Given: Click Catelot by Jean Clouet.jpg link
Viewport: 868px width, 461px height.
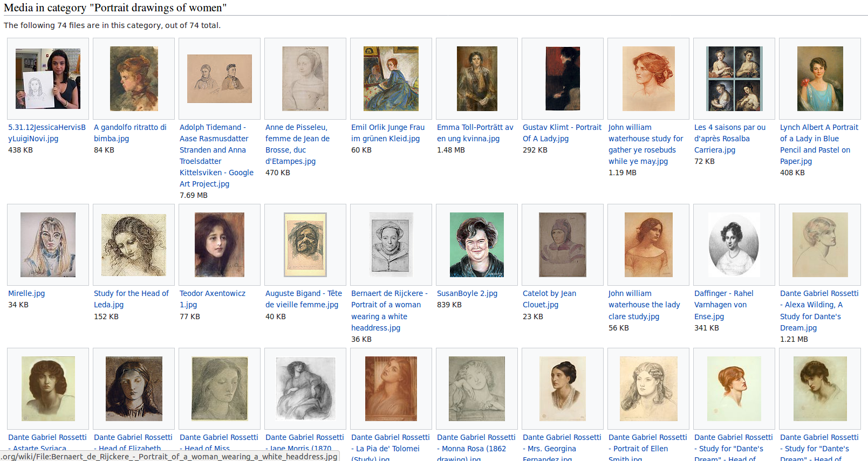Looking at the screenshot, I should (x=549, y=299).
